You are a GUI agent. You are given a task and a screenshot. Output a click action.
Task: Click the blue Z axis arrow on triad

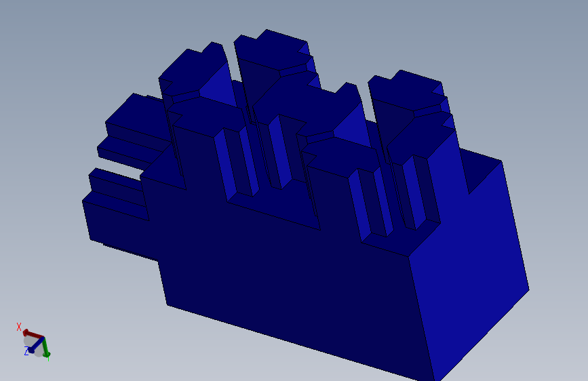[x=36, y=346]
